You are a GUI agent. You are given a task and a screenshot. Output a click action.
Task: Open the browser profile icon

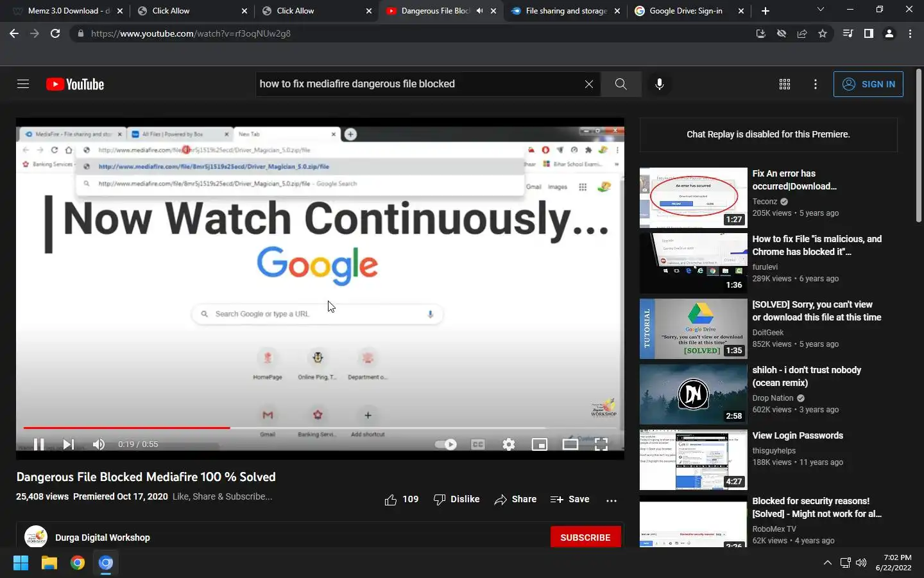click(889, 33)
